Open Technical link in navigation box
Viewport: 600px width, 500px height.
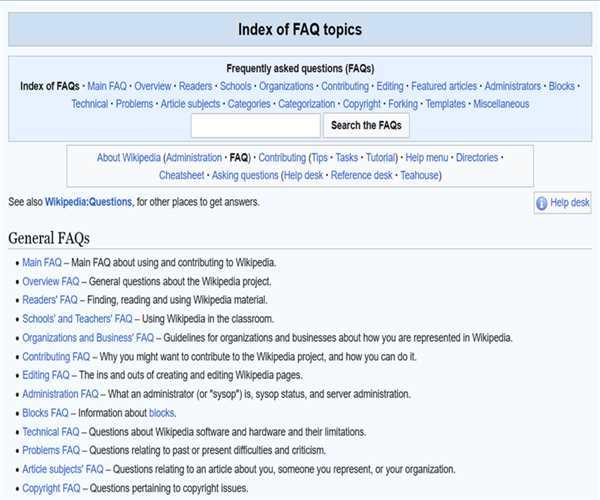(90, 104)
